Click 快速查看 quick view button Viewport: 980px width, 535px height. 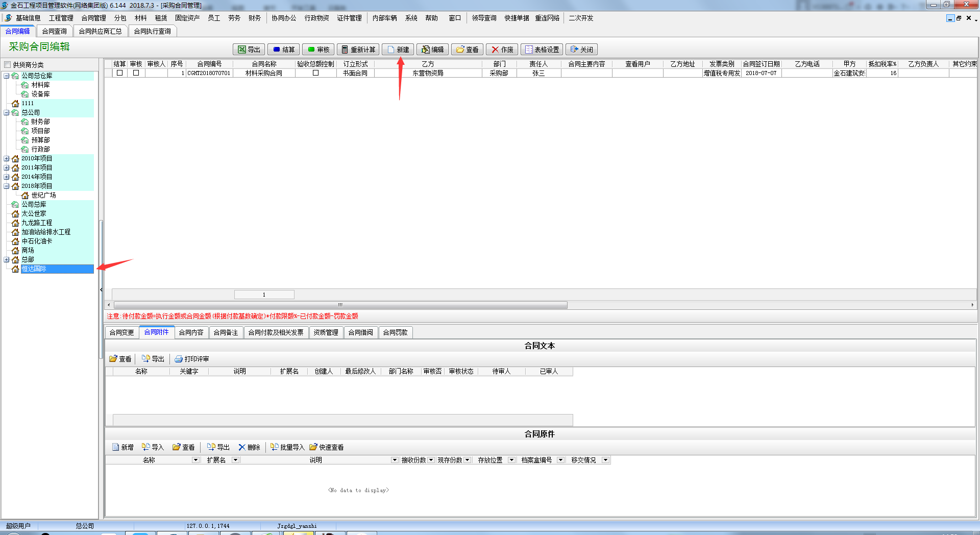pos(327,447)
